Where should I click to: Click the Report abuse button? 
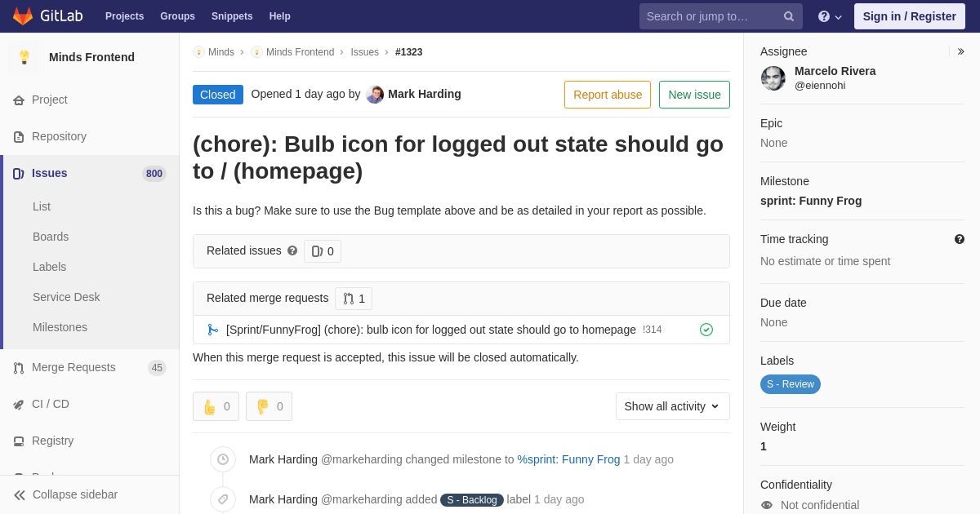click(608, 95)
